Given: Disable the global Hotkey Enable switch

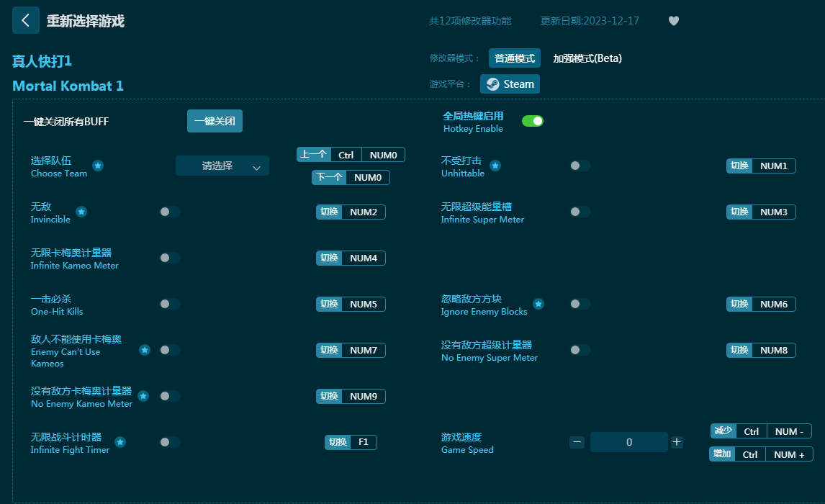Looking at the screenshot, I should point(533,121).
